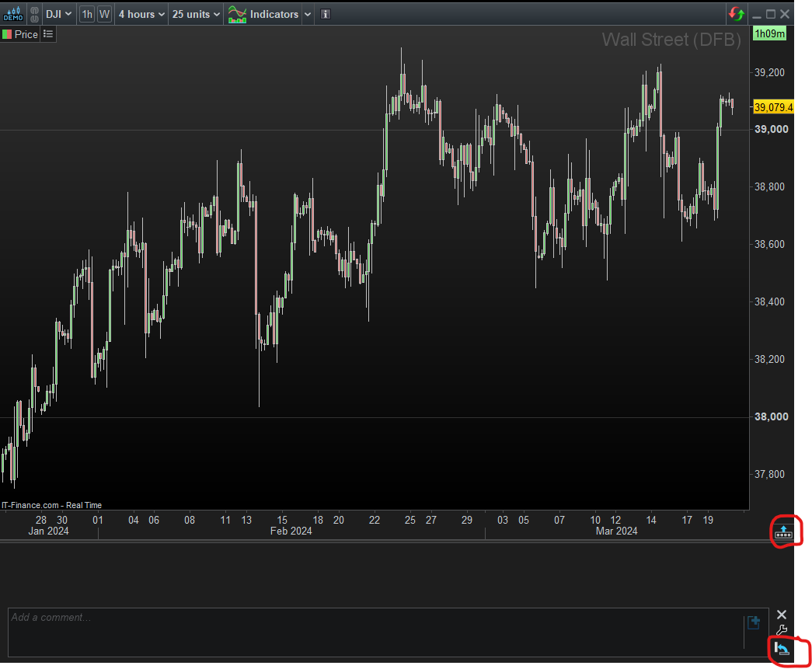Click the 38,400 price axis label
Viewport: 812px width, 669px height.
(x=769, y=302)
